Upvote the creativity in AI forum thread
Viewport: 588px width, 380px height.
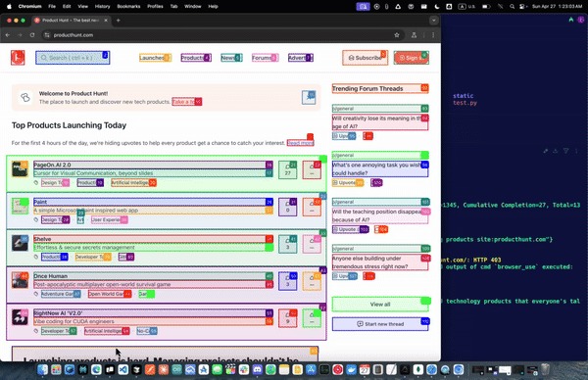tap(344, 136)
